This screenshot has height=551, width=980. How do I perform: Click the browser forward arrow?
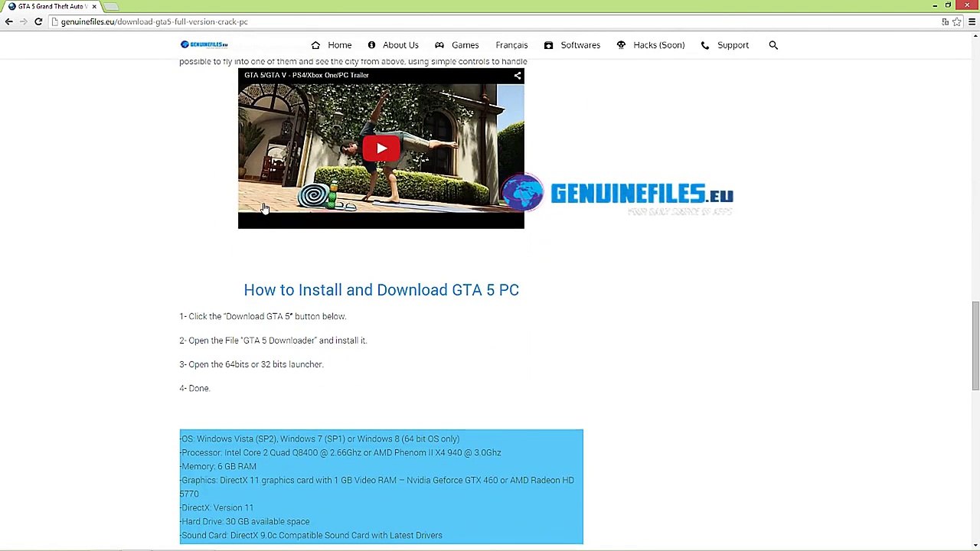pyautogui.click(x=23, y=21)
